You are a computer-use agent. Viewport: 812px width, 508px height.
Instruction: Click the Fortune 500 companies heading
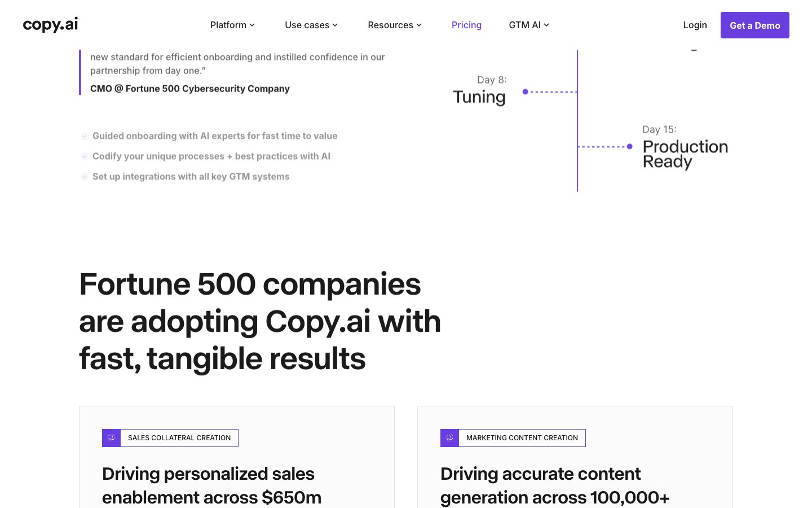(x=259, y=321)
